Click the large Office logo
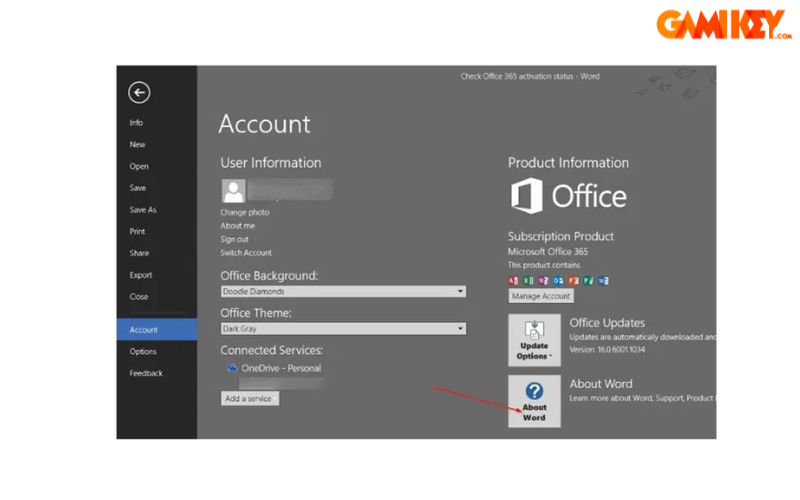Viewport: 800px width, 500px height. [568, 196]
